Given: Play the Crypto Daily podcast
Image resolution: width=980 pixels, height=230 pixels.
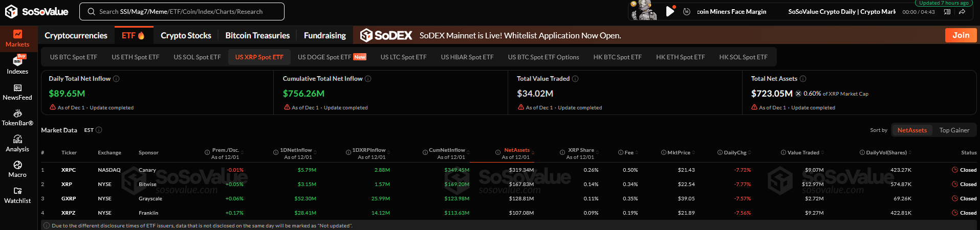Looking at the screenshot, I should [x=670, y=11].
